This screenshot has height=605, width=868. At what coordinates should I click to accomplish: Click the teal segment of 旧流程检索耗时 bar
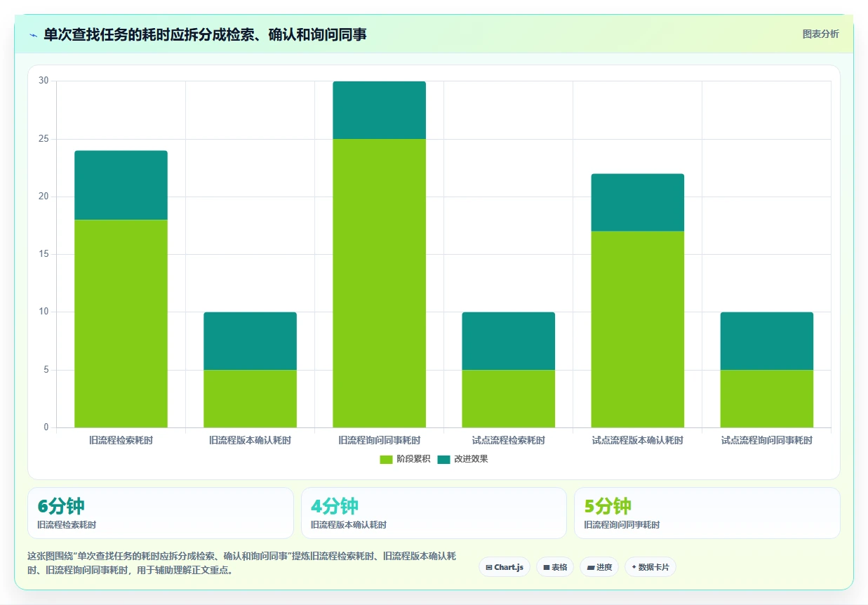tap(121, 185)
